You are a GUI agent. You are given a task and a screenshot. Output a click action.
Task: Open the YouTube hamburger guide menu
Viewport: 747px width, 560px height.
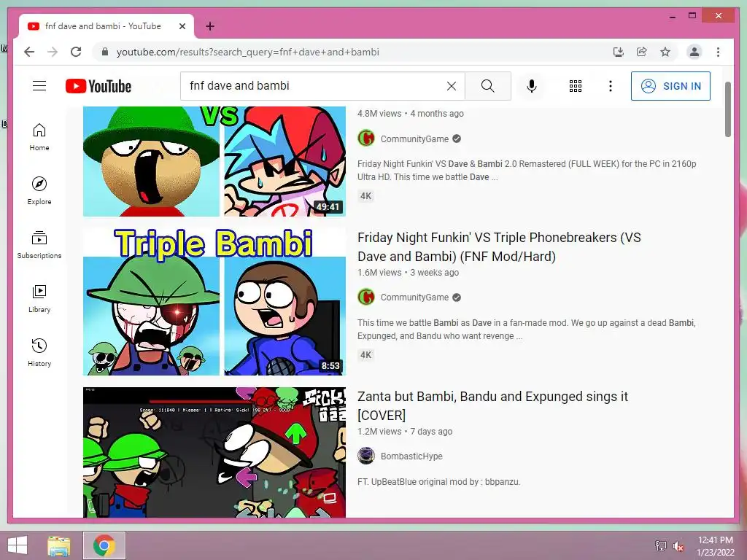[39, 86]
